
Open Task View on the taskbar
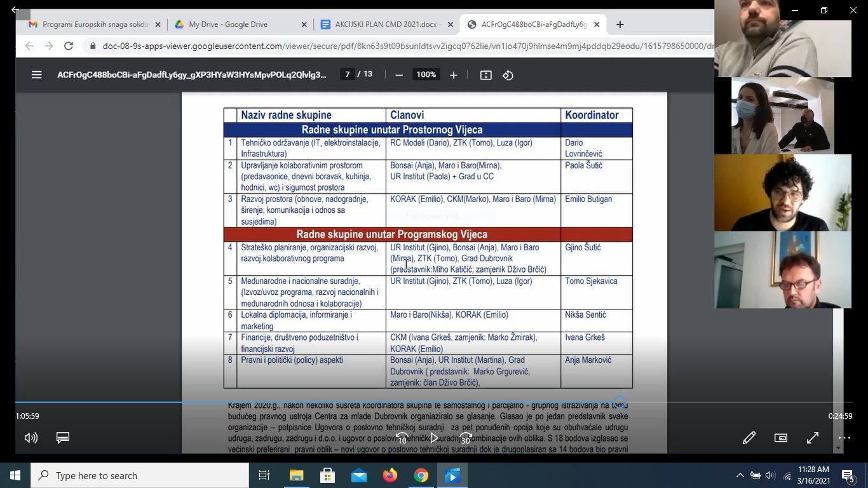click(x=264, y=475)
